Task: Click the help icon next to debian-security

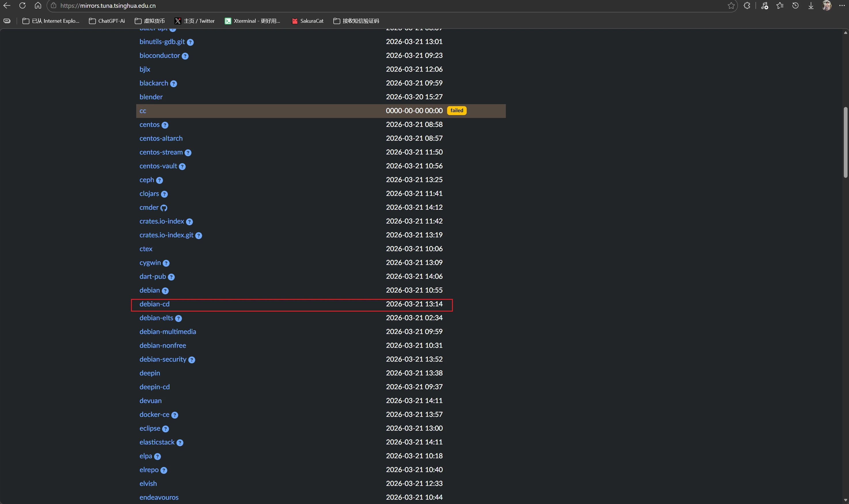Action: (192, 360)
